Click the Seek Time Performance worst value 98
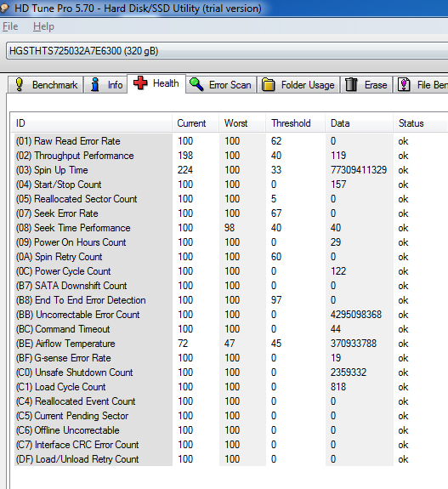The height and width of the screenshot is (489, 448). [230, 228]
